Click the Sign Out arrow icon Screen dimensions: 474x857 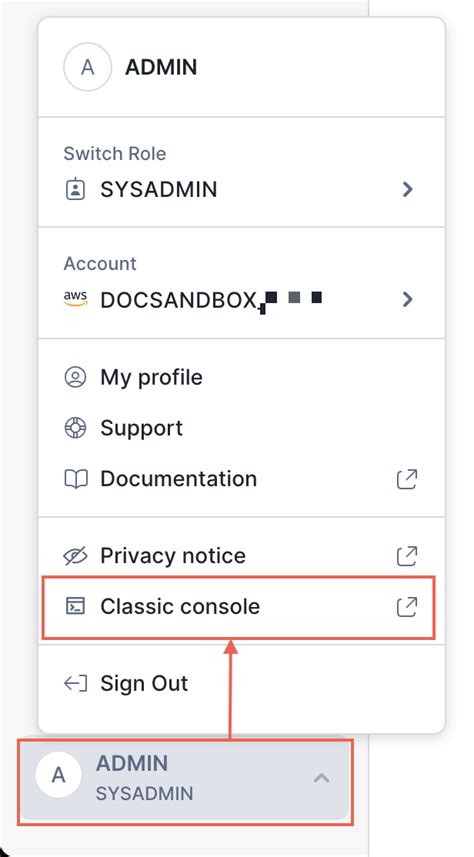tap(75, 683)
